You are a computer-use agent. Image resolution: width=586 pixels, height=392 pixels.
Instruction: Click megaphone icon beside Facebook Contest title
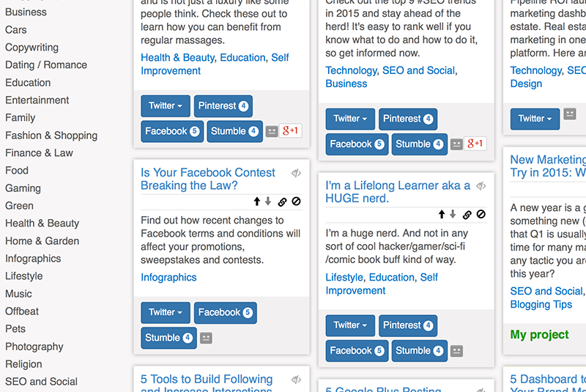297,173
